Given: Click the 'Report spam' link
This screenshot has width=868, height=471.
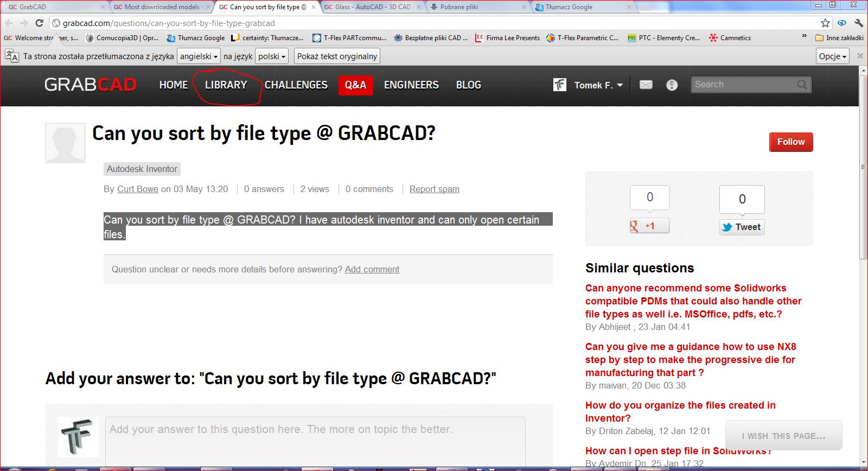Looking at the screenshot, I should [x=434, y=189].
